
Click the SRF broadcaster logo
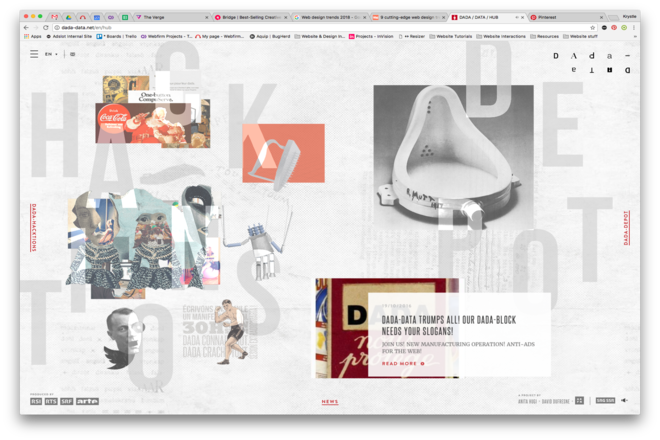67,401
